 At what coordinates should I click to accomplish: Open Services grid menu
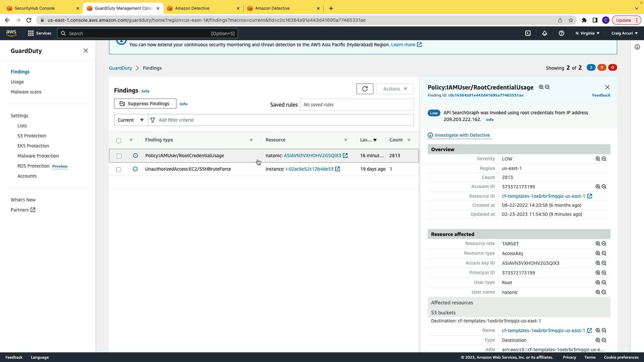point(31,33)
